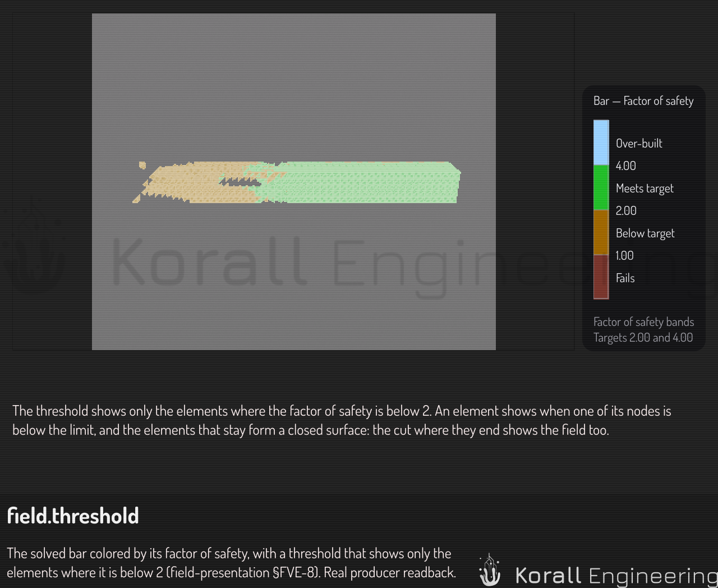
Task: Click the "Below target" legend label
Action: (645, 233)
